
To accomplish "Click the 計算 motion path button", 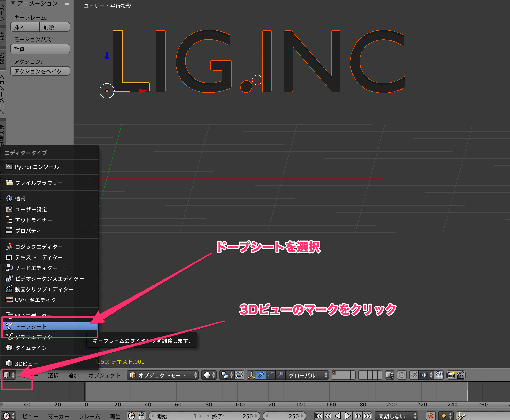I will (x=40, y=49).
